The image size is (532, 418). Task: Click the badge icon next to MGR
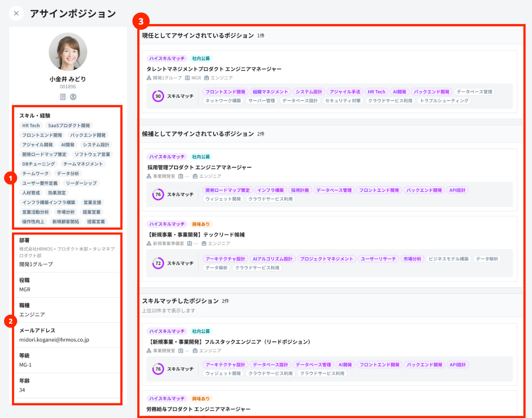pyautogui.click(x=187, y=78)
